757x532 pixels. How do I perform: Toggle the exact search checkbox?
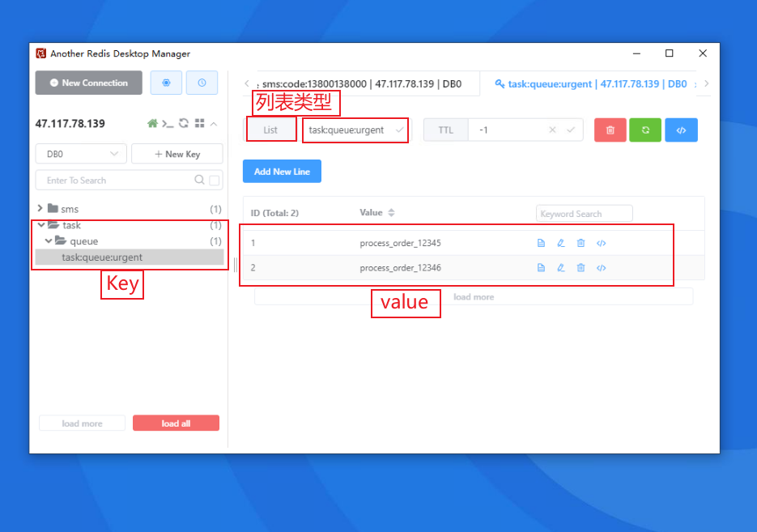[x=215, y=181]
